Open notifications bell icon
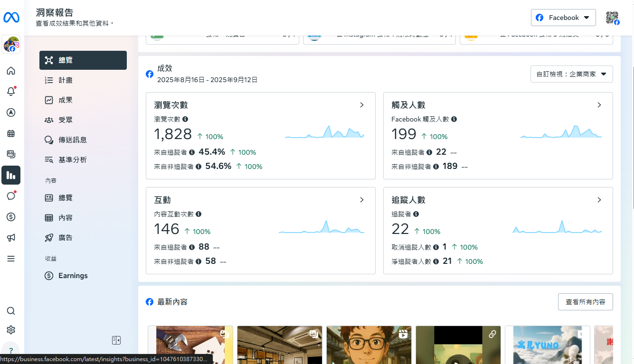The width and height of the screenshot is (634, 364). tap(11, 92)
